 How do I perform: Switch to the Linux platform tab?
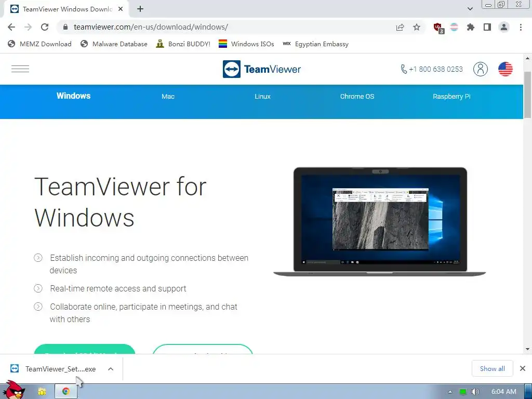[262, 96]
